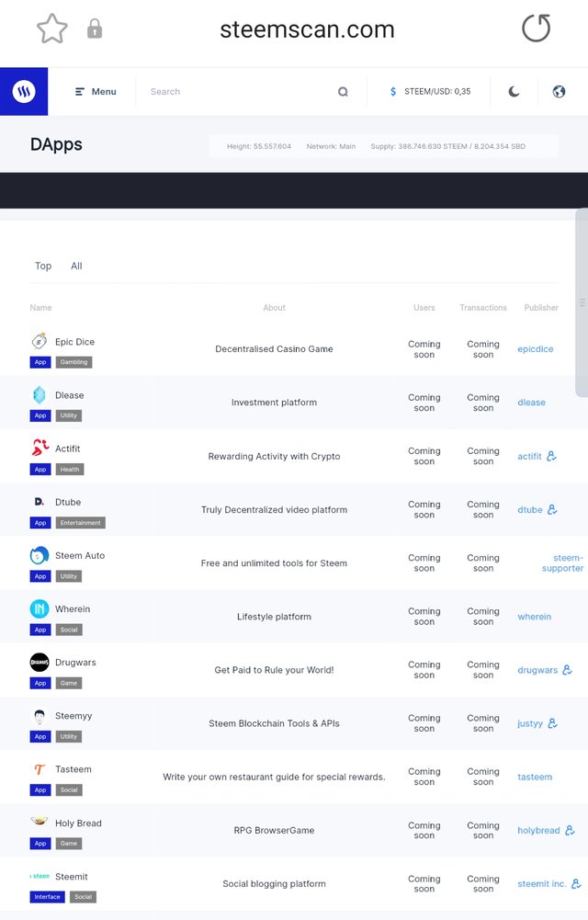Click the App tag under Wherein
The height and width of the screenshot is (920, 588).
click(x=40, y=630)
